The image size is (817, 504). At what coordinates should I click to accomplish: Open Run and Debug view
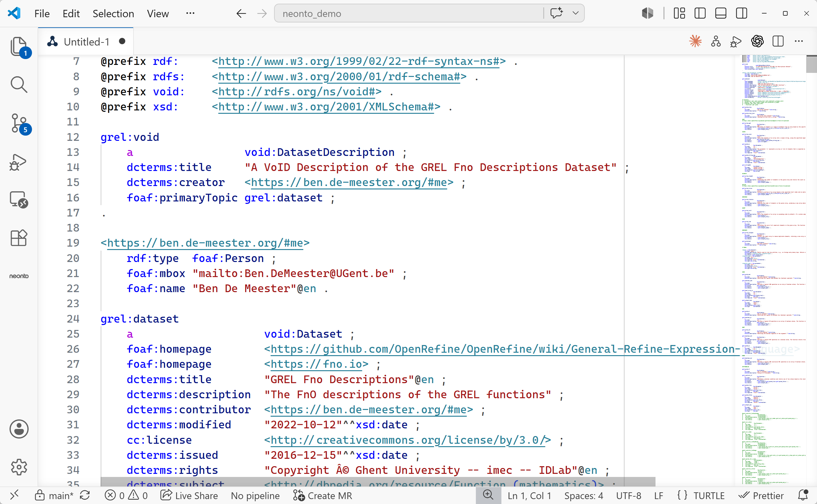point(19,162)
